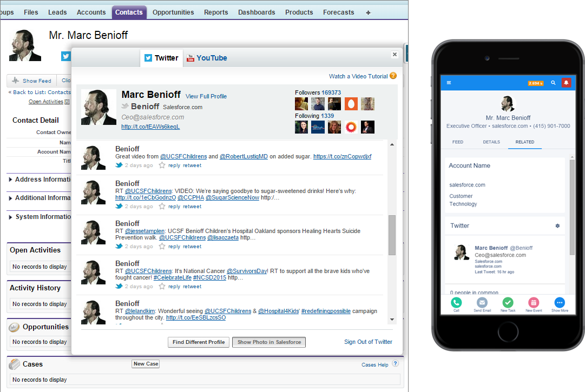
Task: Open the @RobertLustigMD mention link
Action: (244, 156)
